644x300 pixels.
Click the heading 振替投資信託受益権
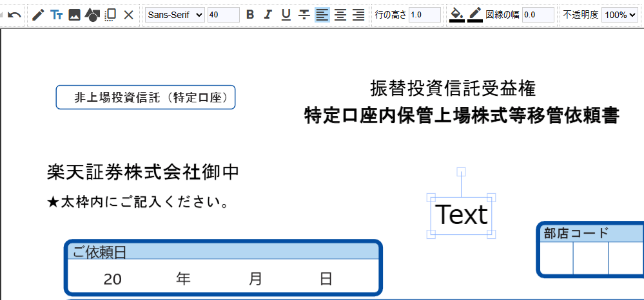(x=453, y=88)
